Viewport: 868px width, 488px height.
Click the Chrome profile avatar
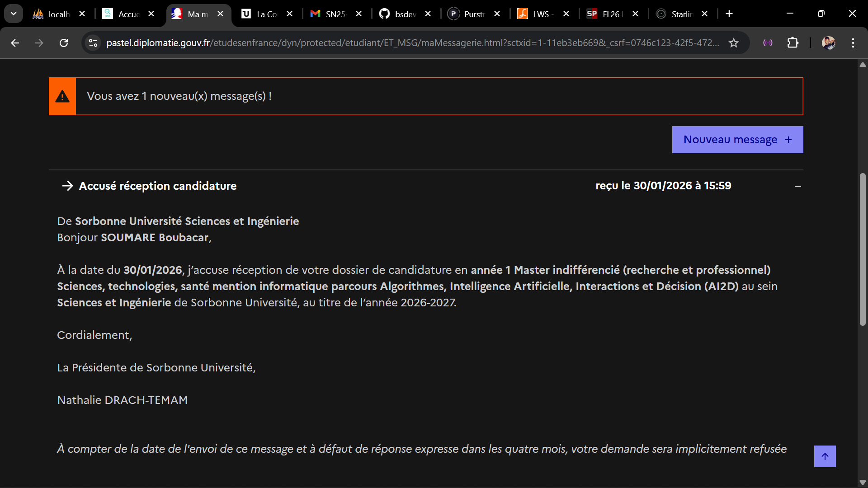828,43
